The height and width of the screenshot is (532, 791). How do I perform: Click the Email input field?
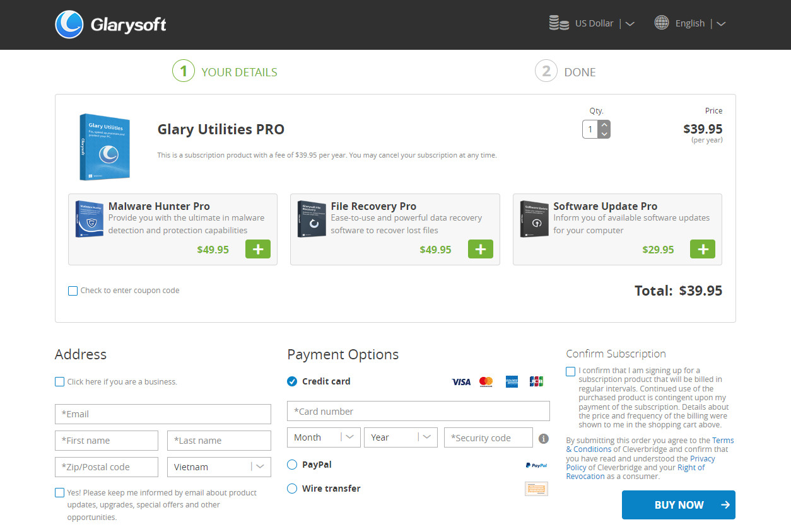click(163, 414)
